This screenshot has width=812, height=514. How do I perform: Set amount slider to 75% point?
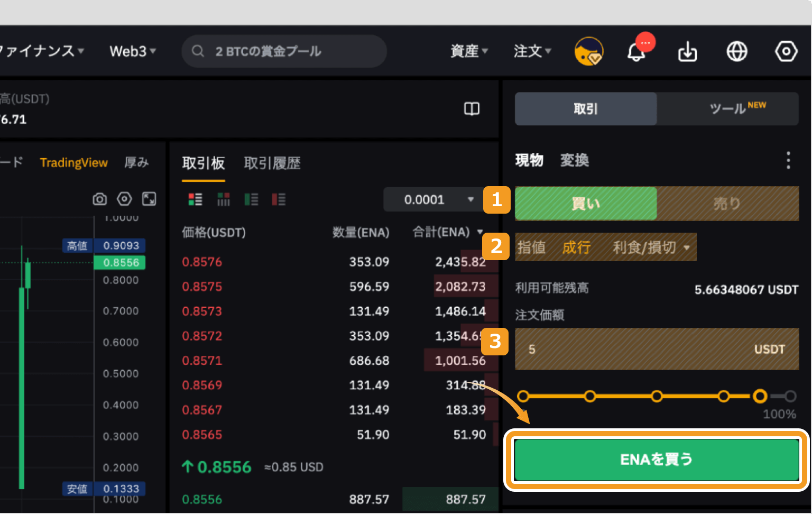[724, 396]
